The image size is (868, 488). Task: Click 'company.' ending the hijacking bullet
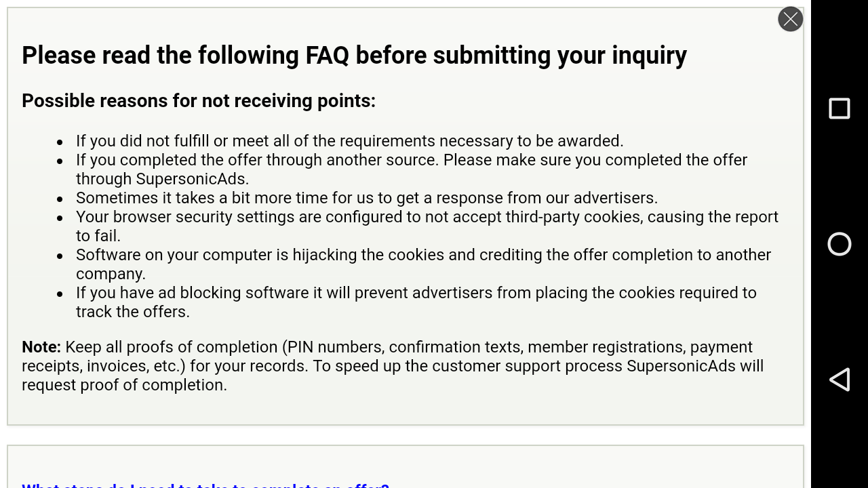click(111, 274)
